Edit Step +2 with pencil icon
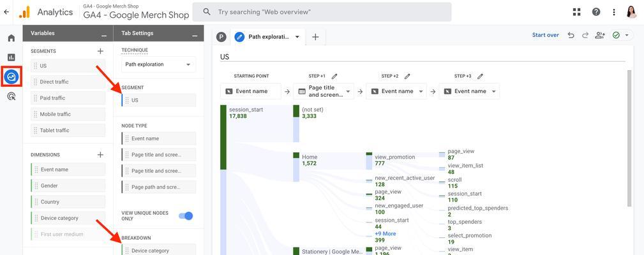 [x=407, y=76]
